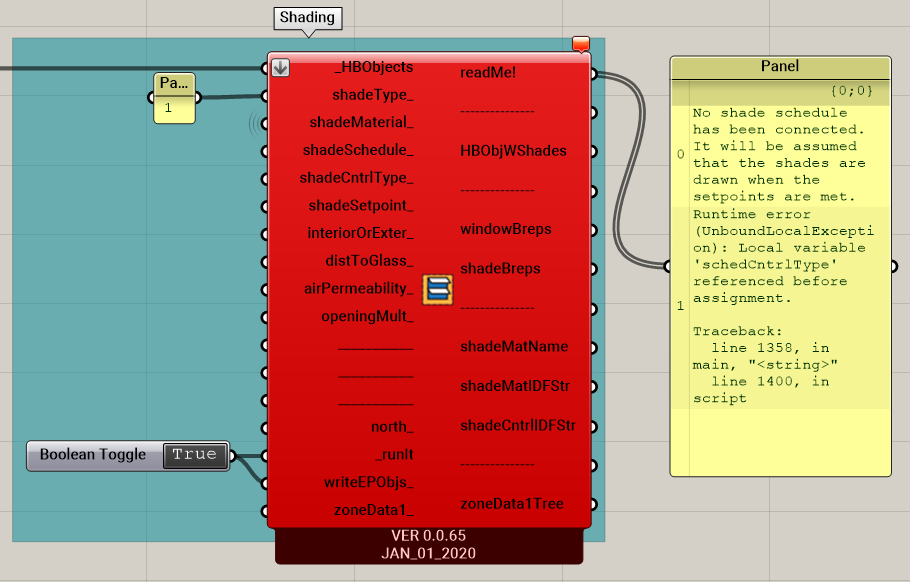Toggle the Boolean Toggle True value
The height and width of the screenshot is (582, 910).
[194, 455]
